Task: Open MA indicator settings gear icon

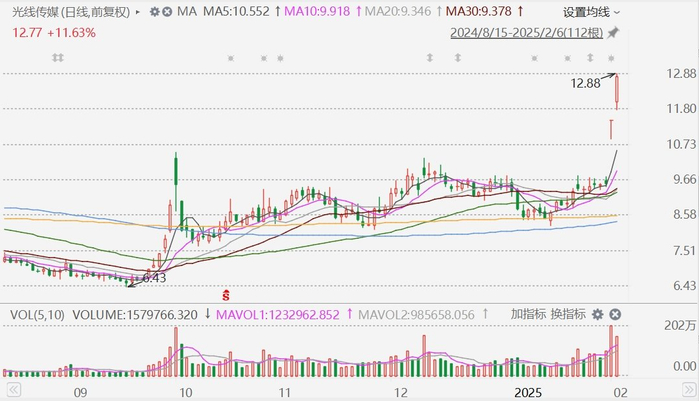Action: 154,12
